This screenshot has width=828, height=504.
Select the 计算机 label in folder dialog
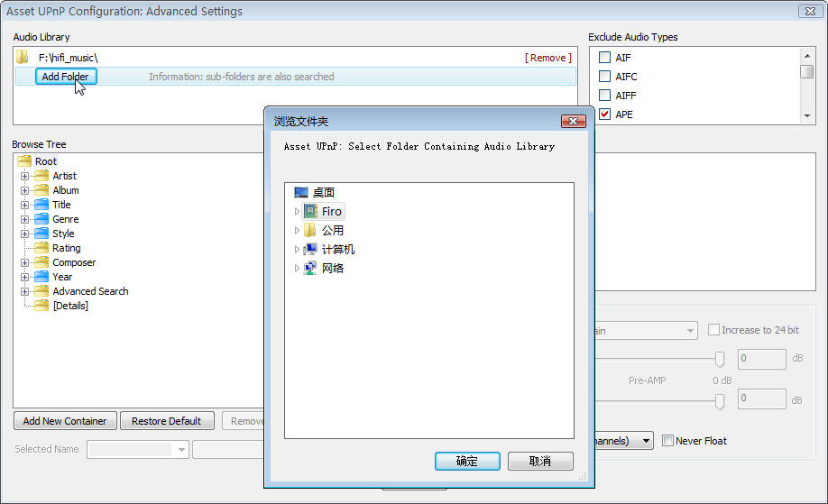pos(338,249)
